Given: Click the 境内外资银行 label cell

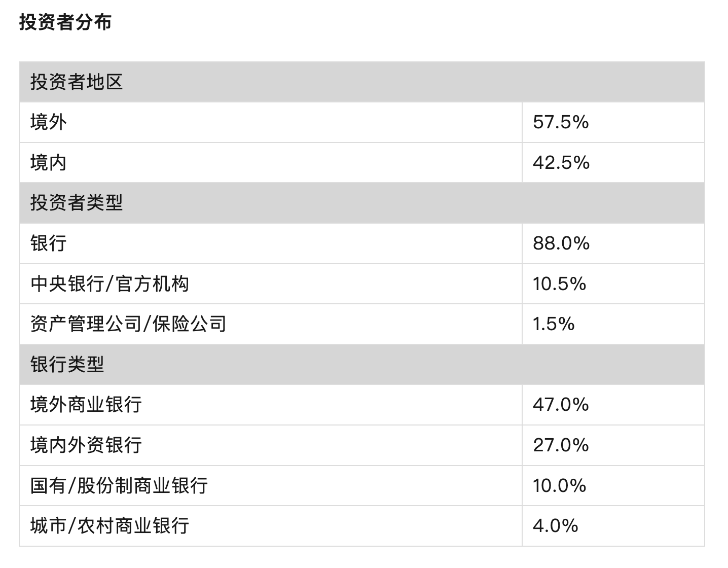Looking at the screenshot, I should 86,445.
